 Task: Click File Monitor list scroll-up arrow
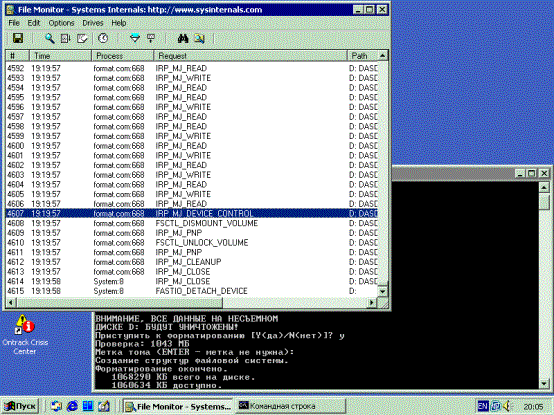coord(382,56)
